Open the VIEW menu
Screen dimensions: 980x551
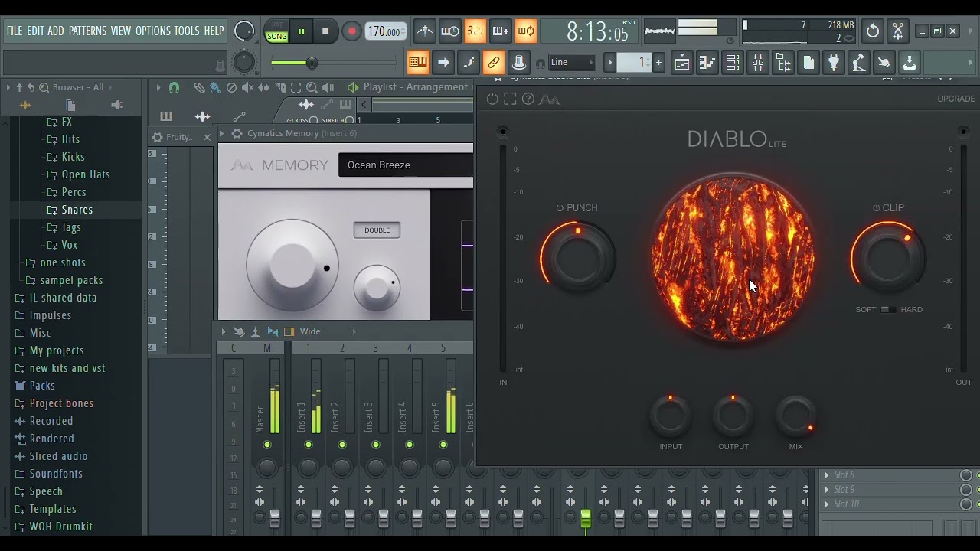(121, 31)
